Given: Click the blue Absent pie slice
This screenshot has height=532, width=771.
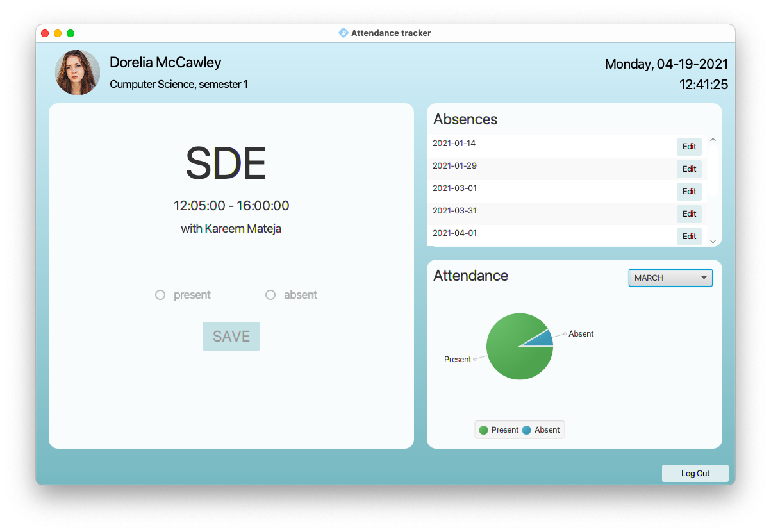Looking at the screenshot, I should (543, 339).
